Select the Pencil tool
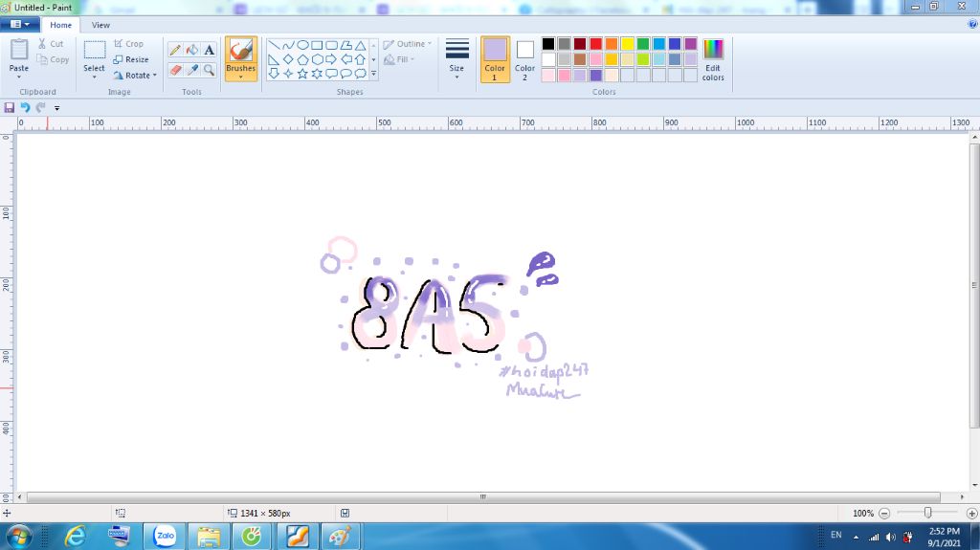 176,50
